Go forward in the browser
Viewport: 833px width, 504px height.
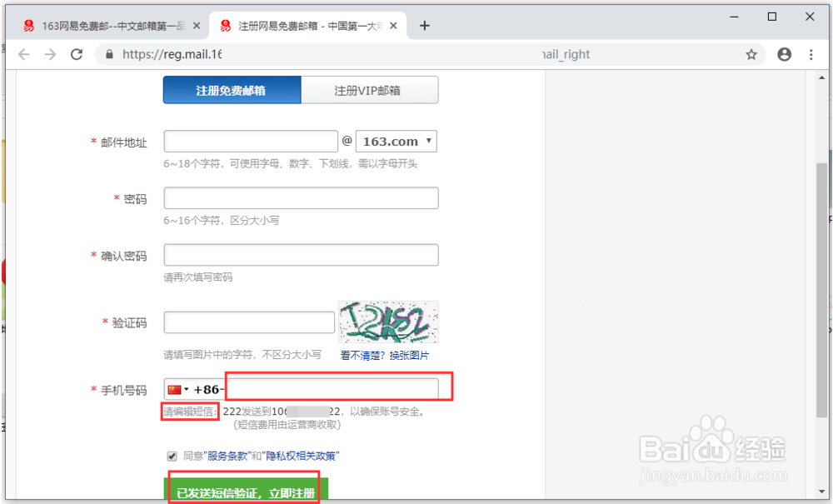[50, 54]
